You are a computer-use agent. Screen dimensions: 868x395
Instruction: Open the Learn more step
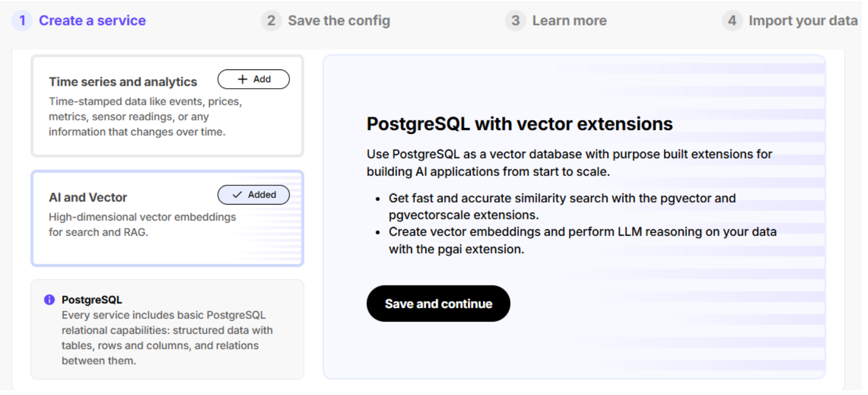[569, 21]
